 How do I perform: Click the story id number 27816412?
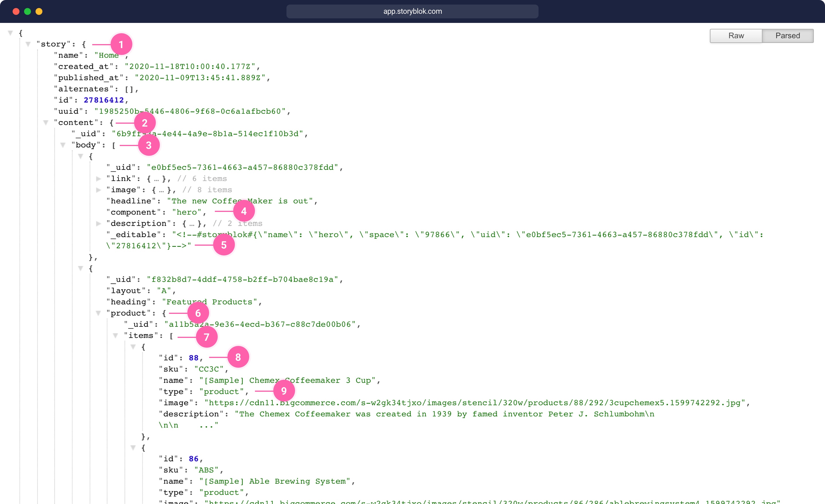104,100
